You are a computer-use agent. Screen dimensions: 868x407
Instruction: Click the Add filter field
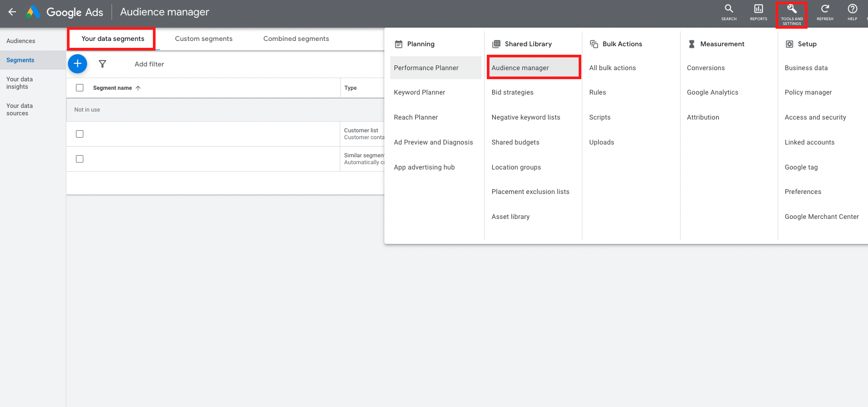149,64
